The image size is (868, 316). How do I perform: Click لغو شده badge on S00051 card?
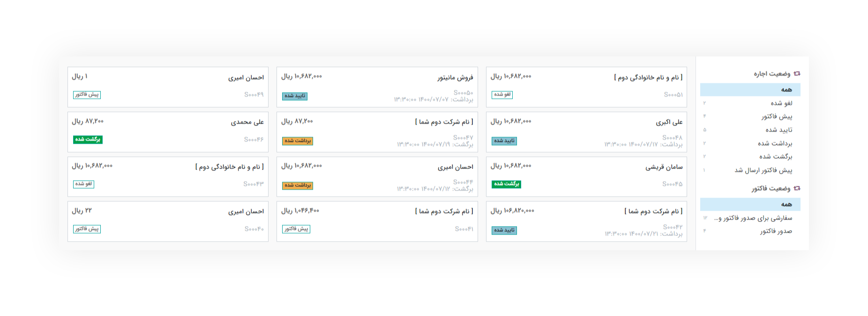(x=502, y=95)
